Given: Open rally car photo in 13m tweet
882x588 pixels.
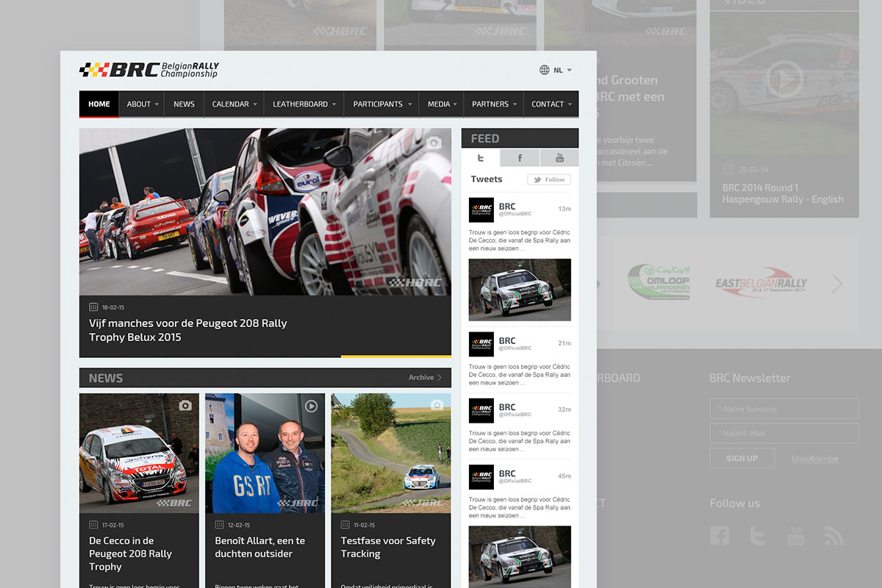Looking at the screenshot, I should 520,290.
